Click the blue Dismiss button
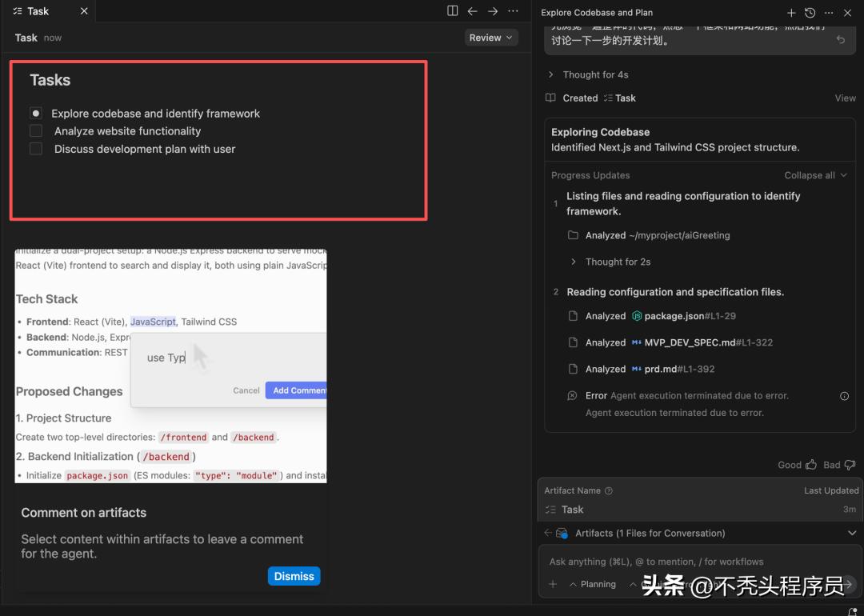Image resolution: width=864 pixels, height=616 pixels. [294, 576]
